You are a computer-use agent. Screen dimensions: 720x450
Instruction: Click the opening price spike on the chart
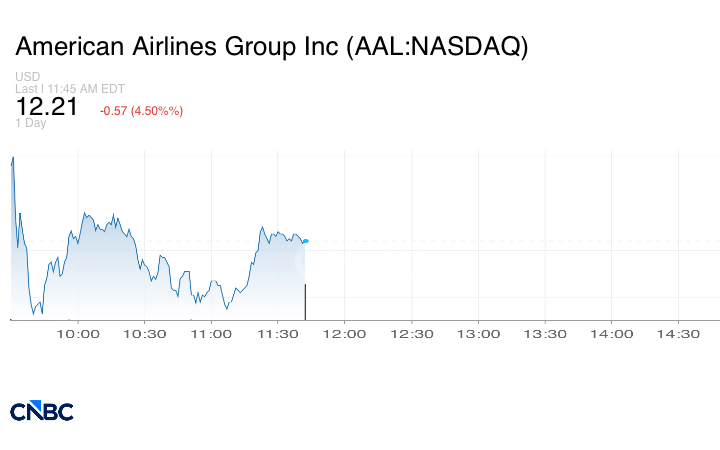(x=13, y=160)
